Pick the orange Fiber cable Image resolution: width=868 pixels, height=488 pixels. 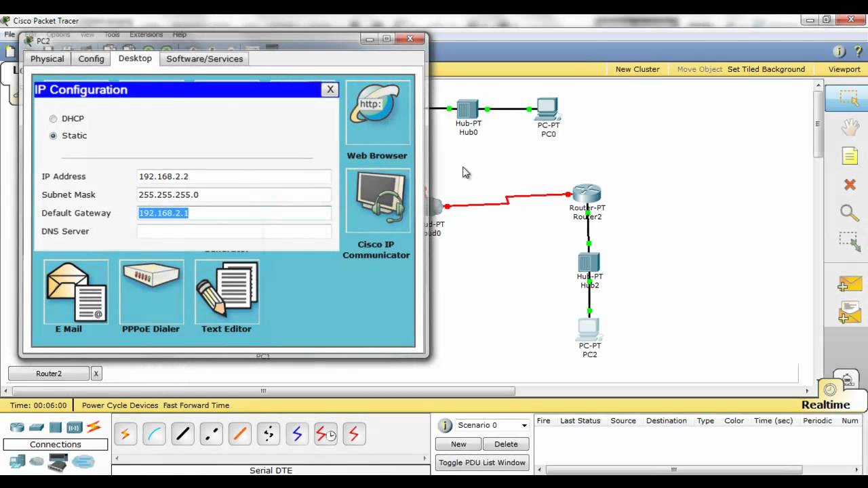[x=239, y=434]
